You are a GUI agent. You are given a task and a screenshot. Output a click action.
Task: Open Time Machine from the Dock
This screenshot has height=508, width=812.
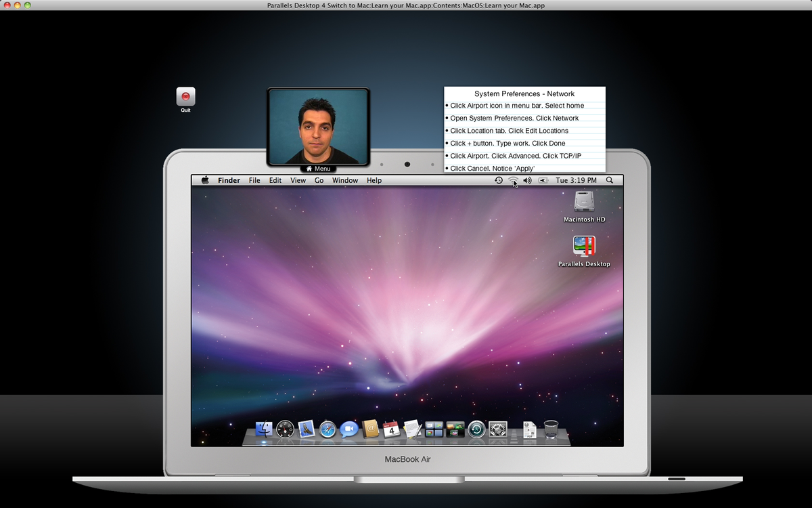click(476, 429)
